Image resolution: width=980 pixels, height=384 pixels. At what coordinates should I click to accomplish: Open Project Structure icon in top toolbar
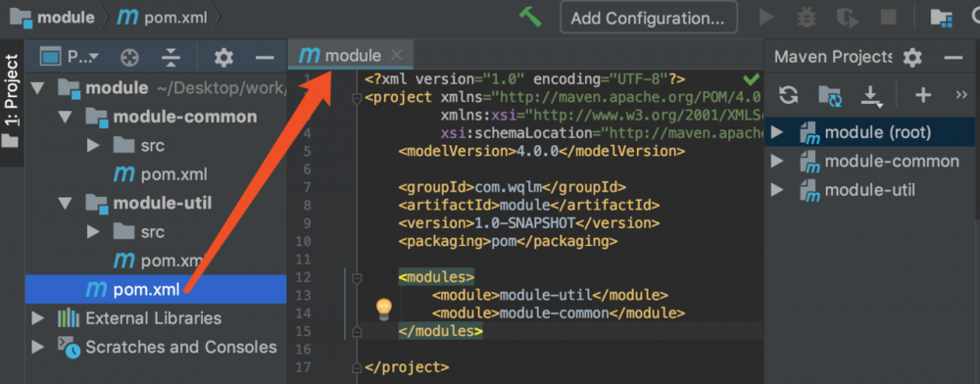941,17
